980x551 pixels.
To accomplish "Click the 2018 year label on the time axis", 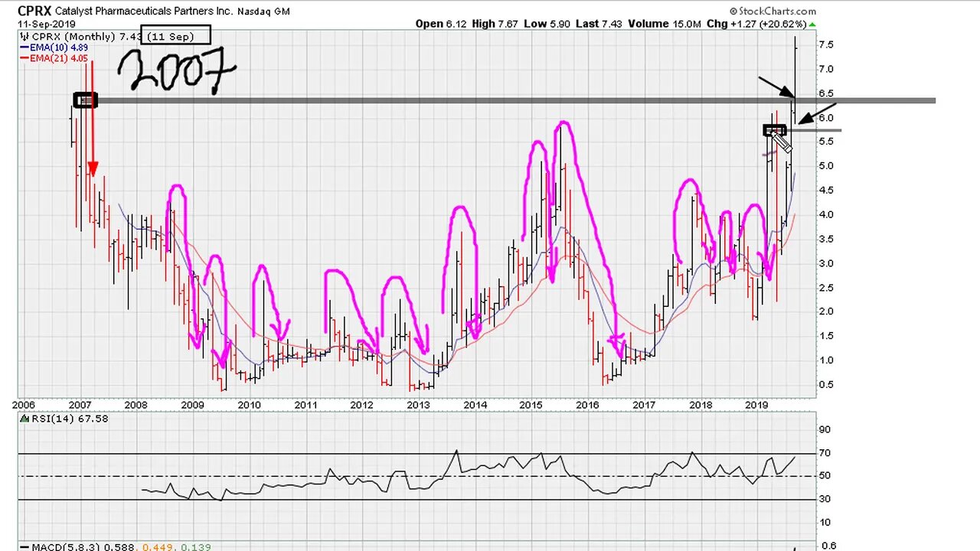I will click(701, 405).
